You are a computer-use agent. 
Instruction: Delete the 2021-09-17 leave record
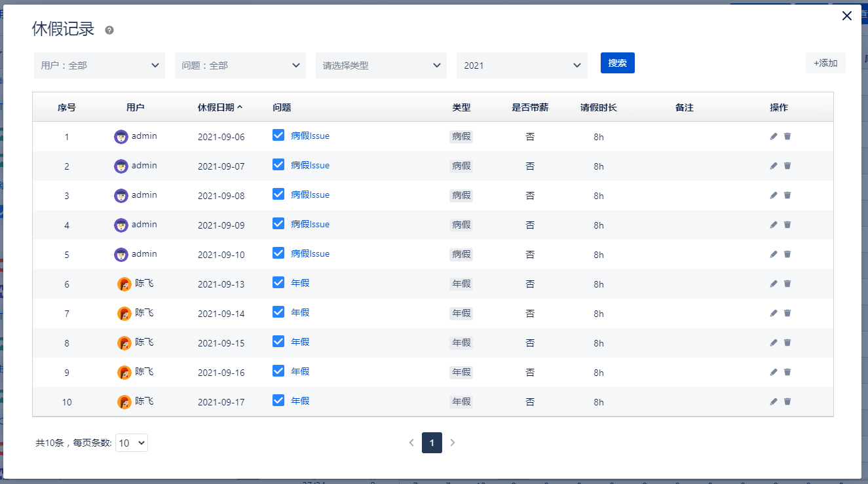pyautogui.click(x=787, y=401)
